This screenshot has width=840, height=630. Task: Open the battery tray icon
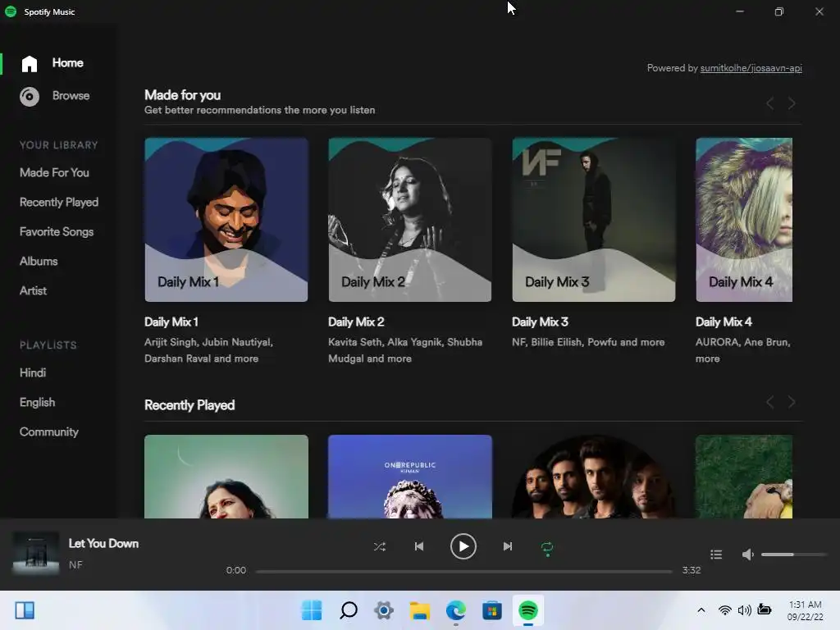coord(765,610)
